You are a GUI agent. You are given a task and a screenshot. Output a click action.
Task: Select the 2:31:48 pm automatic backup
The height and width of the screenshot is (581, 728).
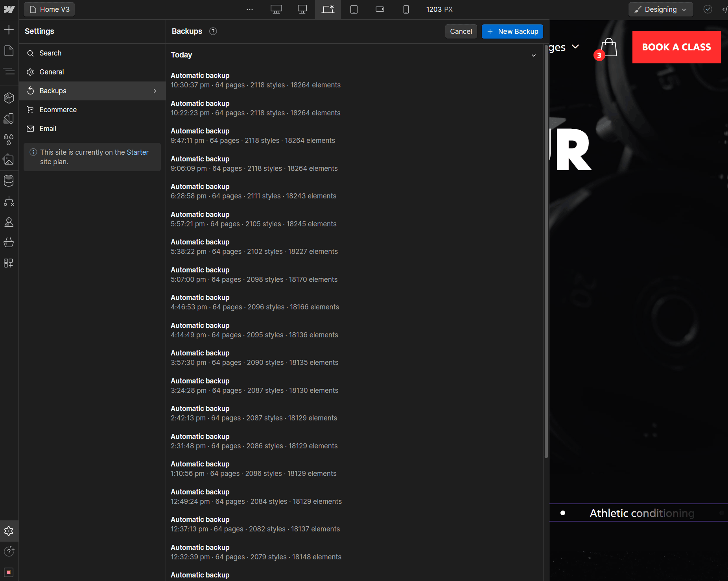pos(355,441)
